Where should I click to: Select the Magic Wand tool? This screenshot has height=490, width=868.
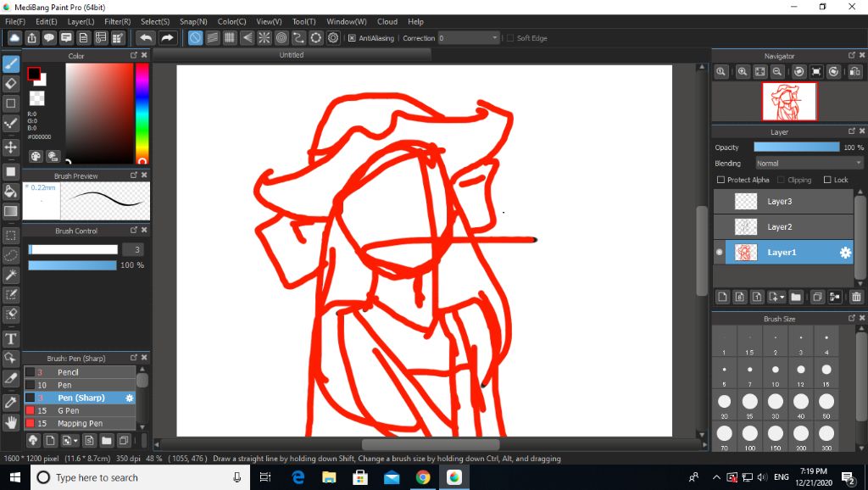pyautogui.click(x=10, y=275)
